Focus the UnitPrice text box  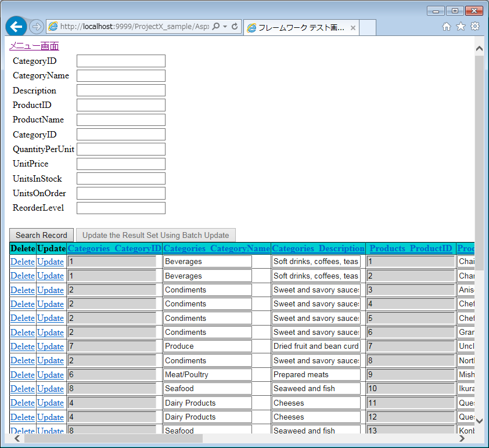121,164
